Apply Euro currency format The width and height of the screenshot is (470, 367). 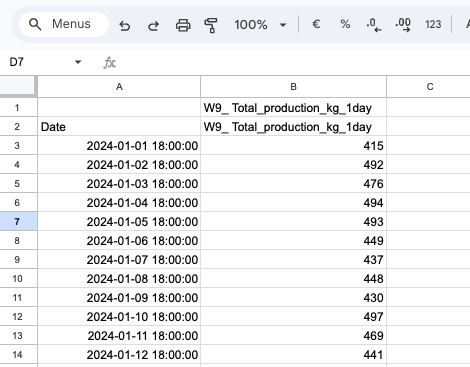click(316, 24)
